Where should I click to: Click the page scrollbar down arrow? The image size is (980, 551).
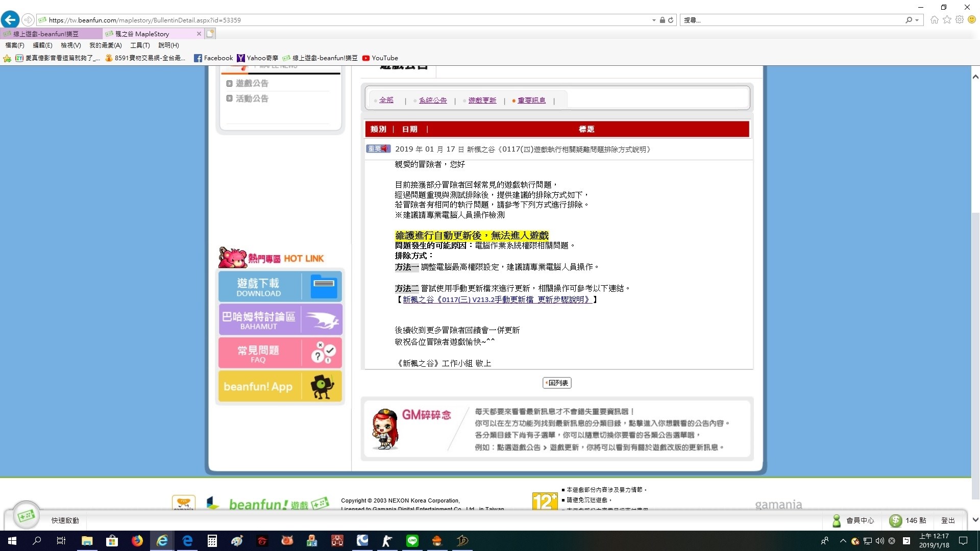[975, 520]
